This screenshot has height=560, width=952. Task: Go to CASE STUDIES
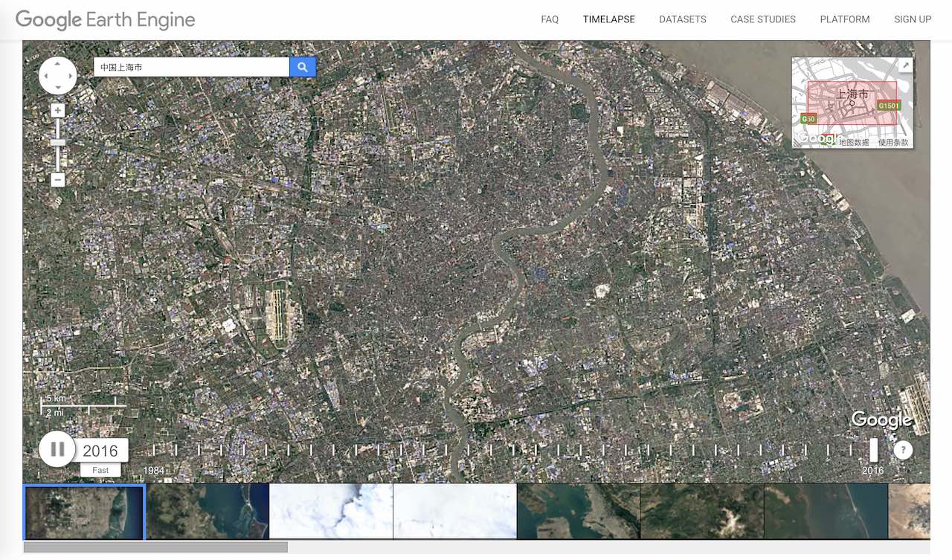coord(762,19)
